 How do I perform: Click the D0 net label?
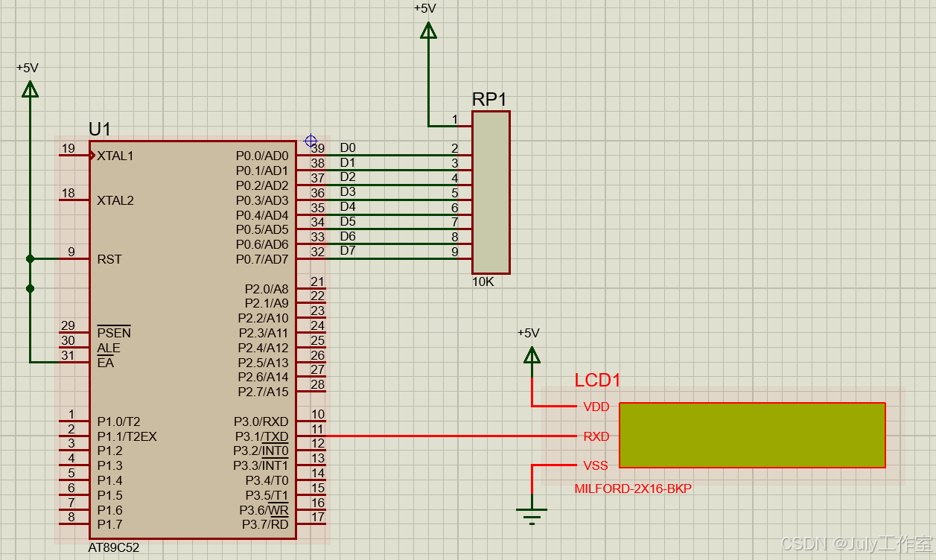347,147
